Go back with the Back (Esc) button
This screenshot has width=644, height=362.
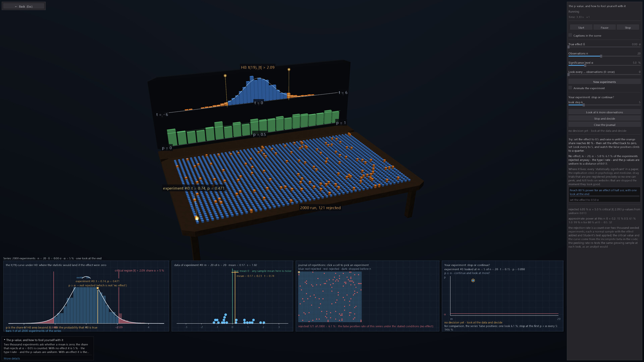23,6
